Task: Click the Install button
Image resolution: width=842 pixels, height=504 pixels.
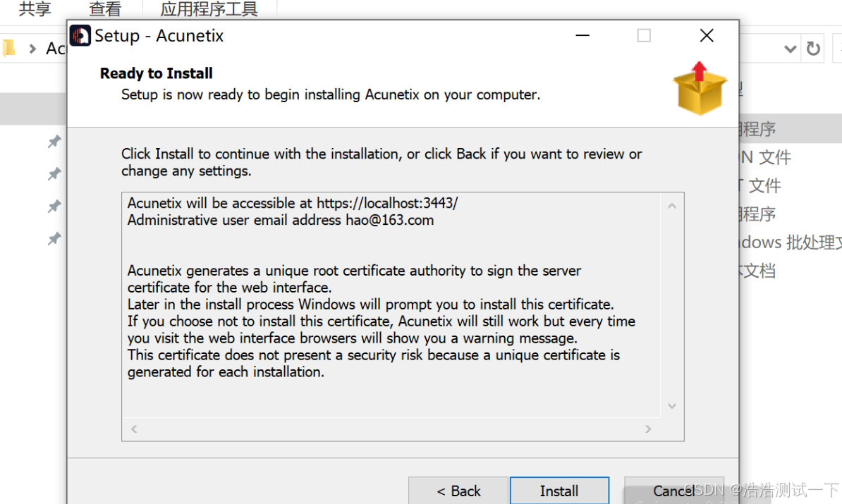Action: pos(559,490)
